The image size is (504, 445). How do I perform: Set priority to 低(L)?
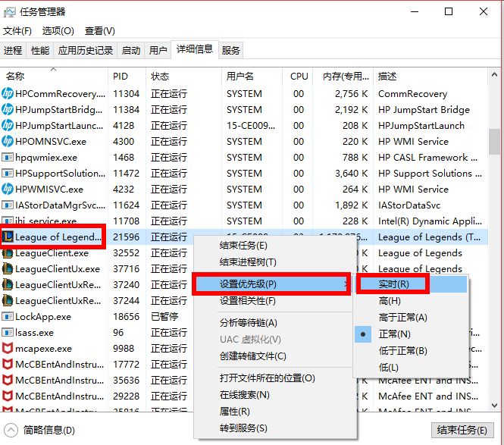(x=411, y=368)
